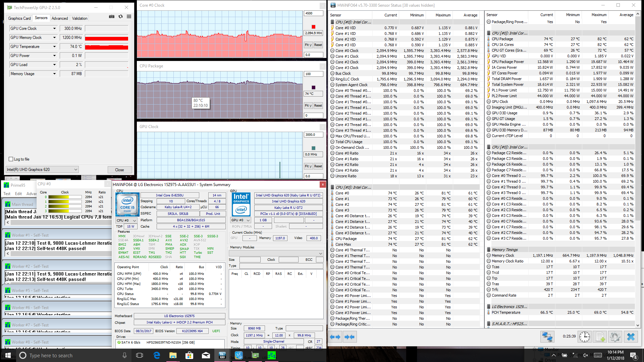644x362 pixels.
Task: Open Task View on the taskbar
Action: (x=140, y=355)
